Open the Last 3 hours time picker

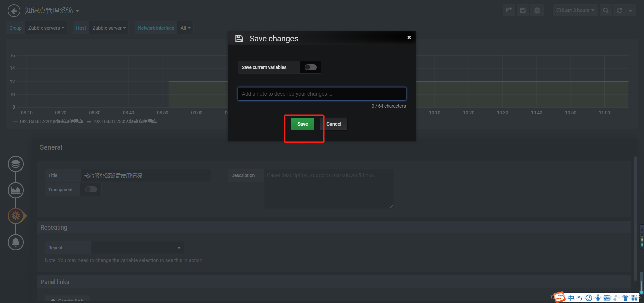pyautogui.click(x=575, y=10)
